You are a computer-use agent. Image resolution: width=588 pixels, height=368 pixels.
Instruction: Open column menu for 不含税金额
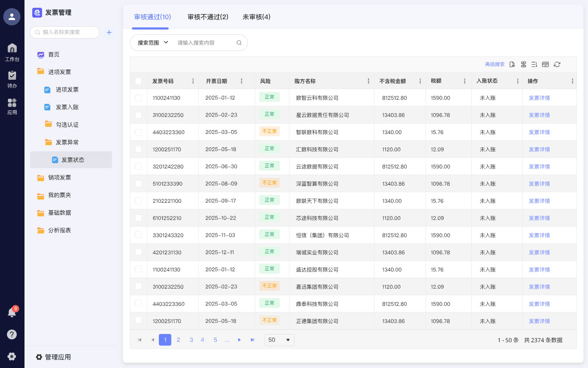[x=420, y=81]
